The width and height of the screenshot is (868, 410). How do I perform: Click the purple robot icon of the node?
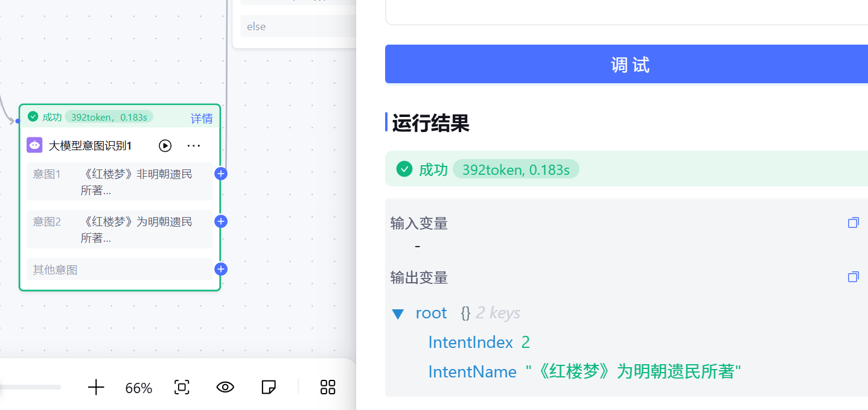pos(34,145)
